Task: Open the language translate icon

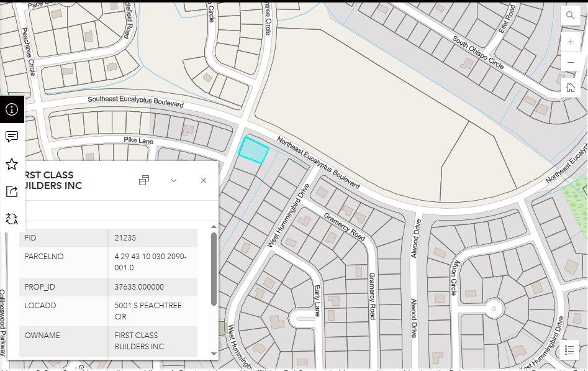Action: [x=12, y=219]
